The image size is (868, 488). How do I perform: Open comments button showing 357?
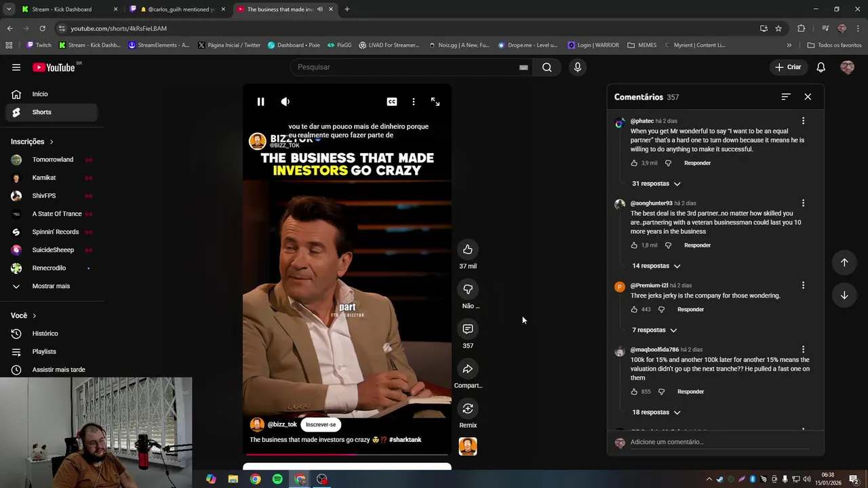coord(468,329)
